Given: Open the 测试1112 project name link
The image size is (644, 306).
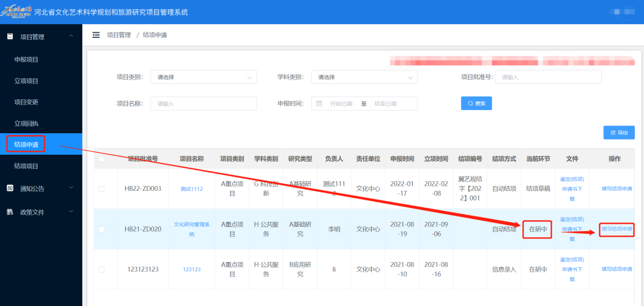Looking at the screenshot, I should [x=192, y=189].
